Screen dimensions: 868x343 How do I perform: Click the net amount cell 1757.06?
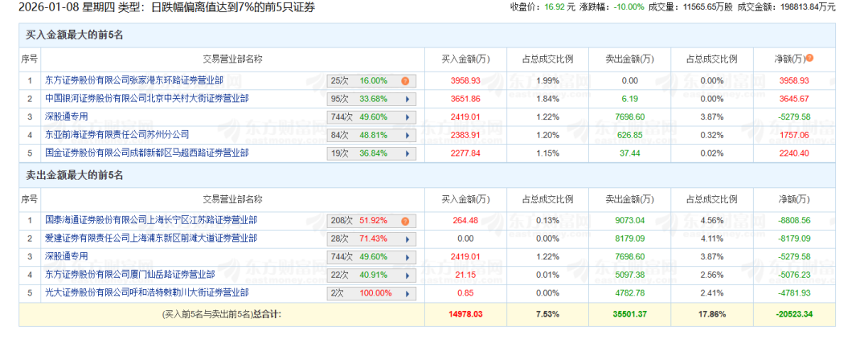(794, 134)
